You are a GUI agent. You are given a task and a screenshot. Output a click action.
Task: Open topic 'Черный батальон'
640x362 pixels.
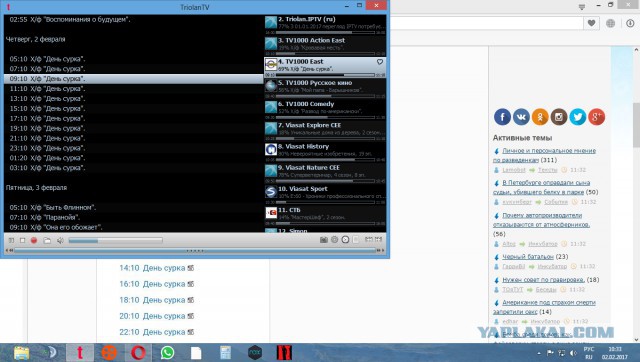pyautogui.click(x=527, y=257)
